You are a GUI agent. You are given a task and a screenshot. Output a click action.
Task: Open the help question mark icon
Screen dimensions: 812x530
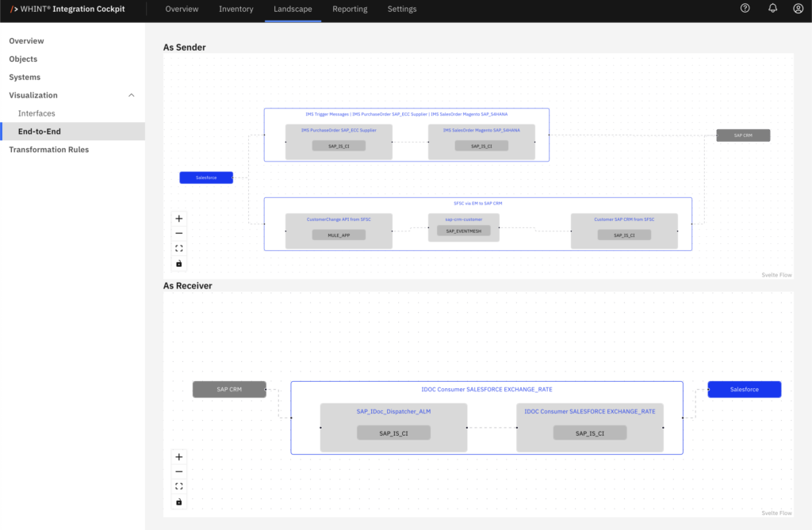click(745, 9)
